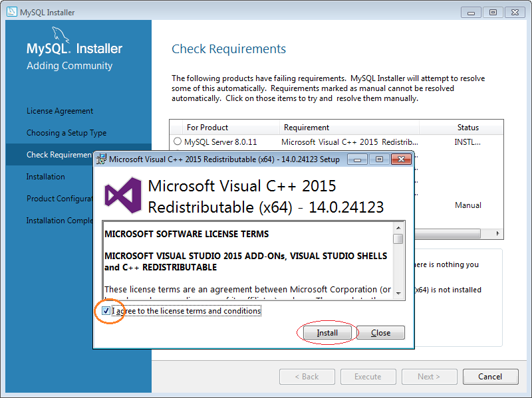Screen dimensions: 532x398
Task: Click the Manual status entry
Action: (468, 205)
